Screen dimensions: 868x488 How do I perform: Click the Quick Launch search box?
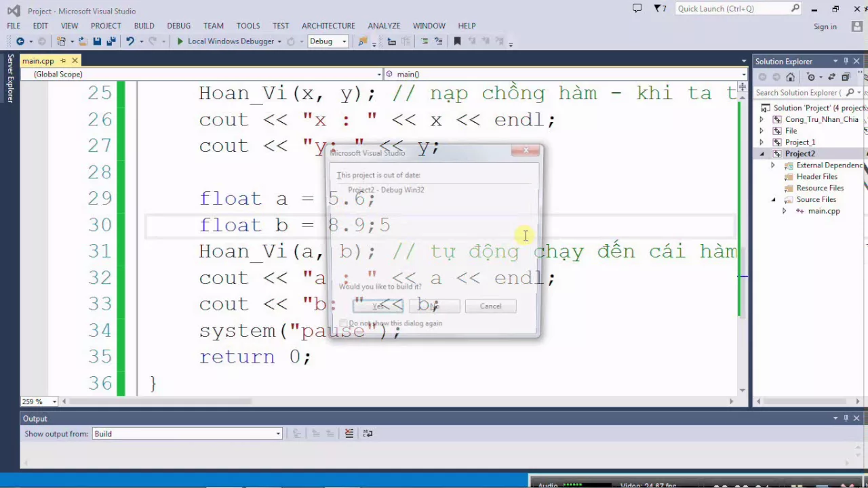(x=738, y=9)
